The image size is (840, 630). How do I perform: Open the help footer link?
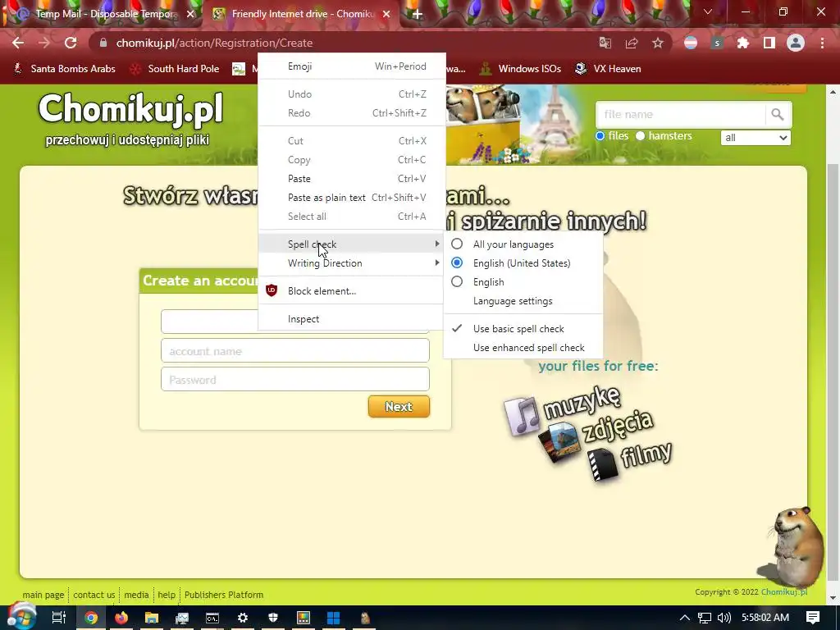(x=167, y=595)
